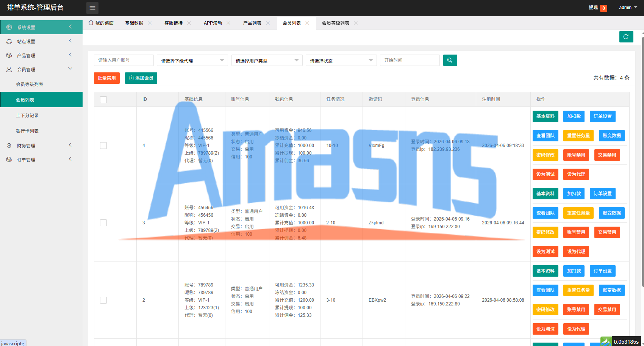Click 设为代理 for account 789789
Screen dimensions: 644x346
(x=576, y=329)
